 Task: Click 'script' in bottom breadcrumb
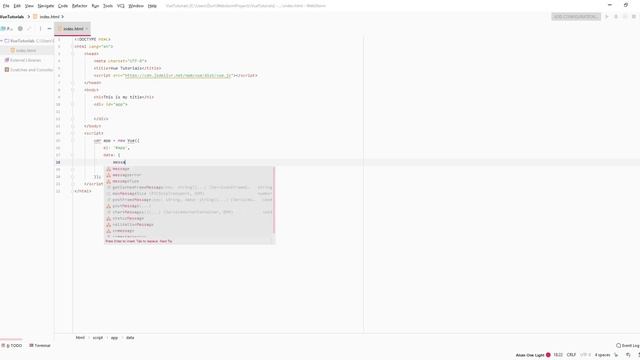(x=98, y=338)
